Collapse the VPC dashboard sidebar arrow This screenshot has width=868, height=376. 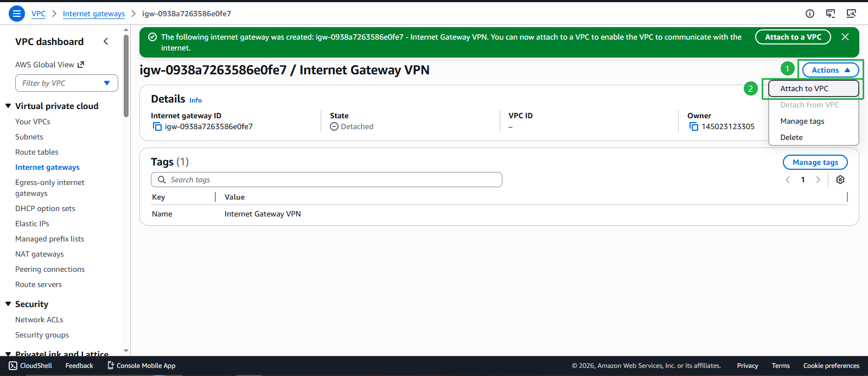106,41
